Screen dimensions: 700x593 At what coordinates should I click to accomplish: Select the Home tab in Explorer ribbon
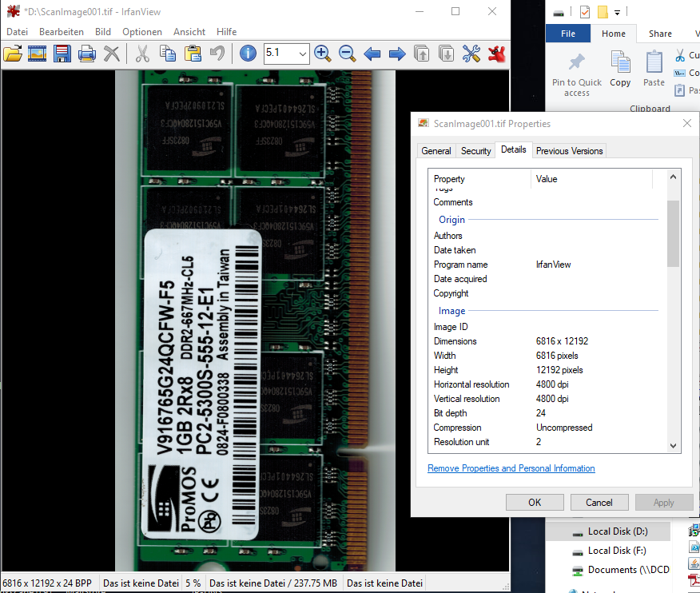pos(614,34)
